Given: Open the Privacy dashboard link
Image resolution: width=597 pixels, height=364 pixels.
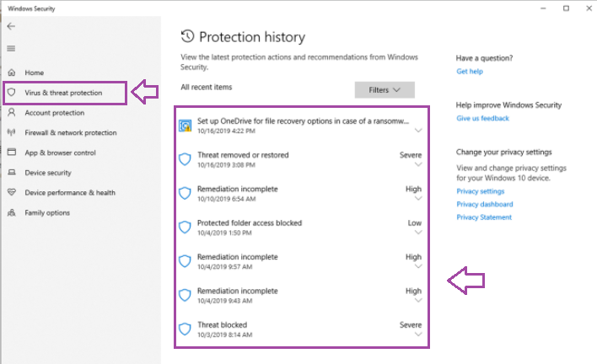Looking at the screenshot, I should [484, 204].
